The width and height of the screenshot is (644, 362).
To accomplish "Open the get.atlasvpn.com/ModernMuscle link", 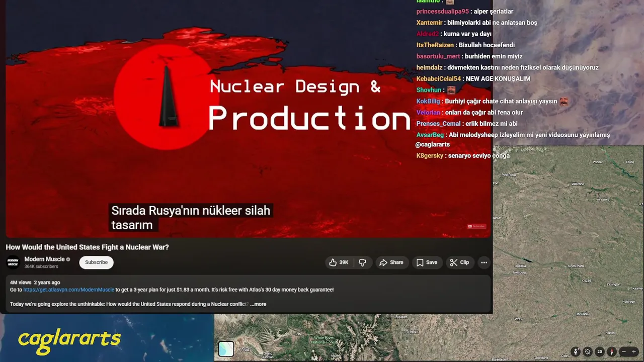I will click(68, 290).
